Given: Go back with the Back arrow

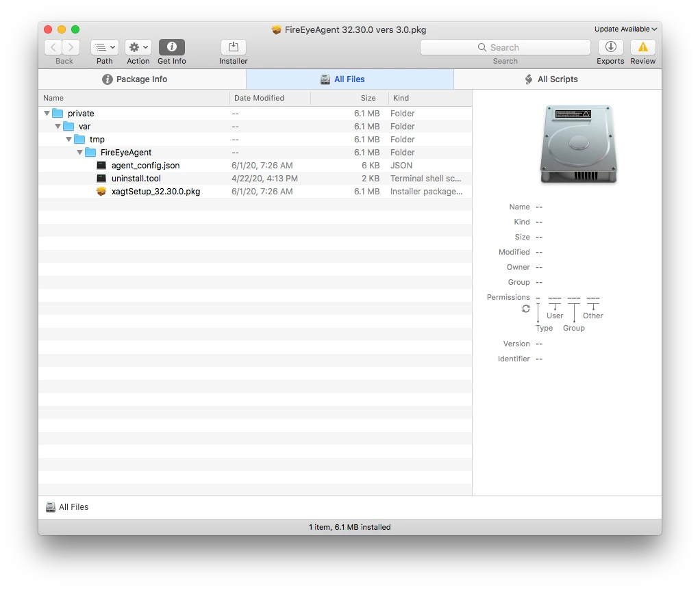Looking at the screenshot, I should click(x=53, y=47).
